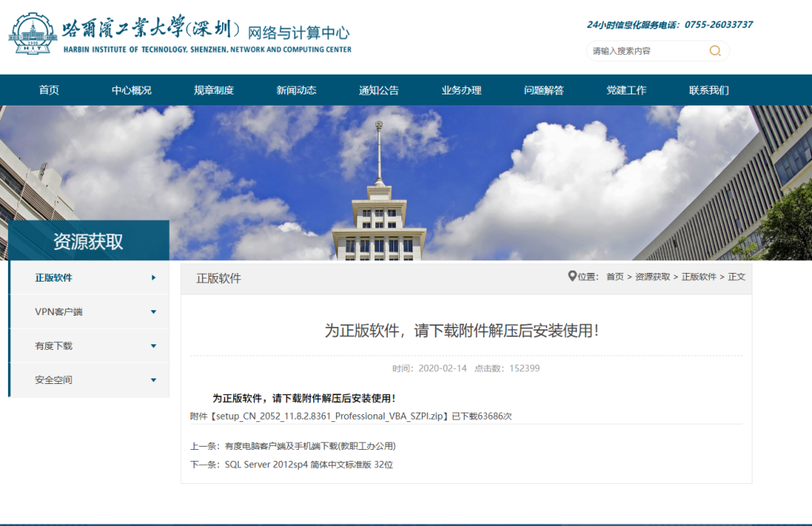Navigate to 业务办理 menu item
812x526 pixels.
click(462, 90)
